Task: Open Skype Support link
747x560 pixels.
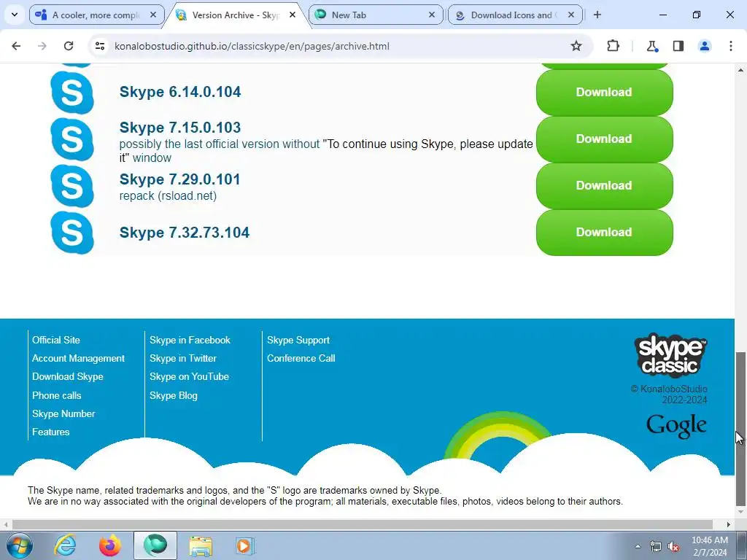Action: click(x=298, y=340)
